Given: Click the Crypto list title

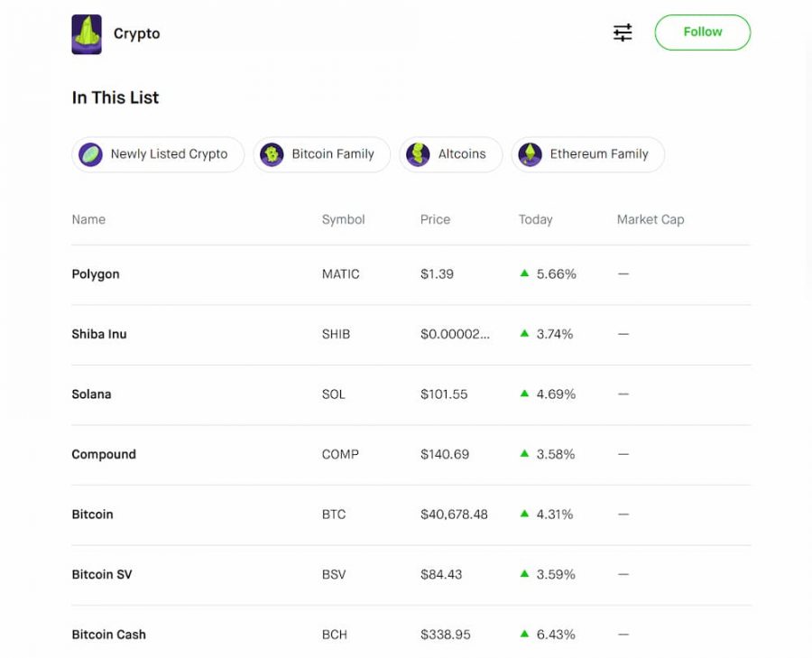Looking at the screenshot, I should click(137, 34).
